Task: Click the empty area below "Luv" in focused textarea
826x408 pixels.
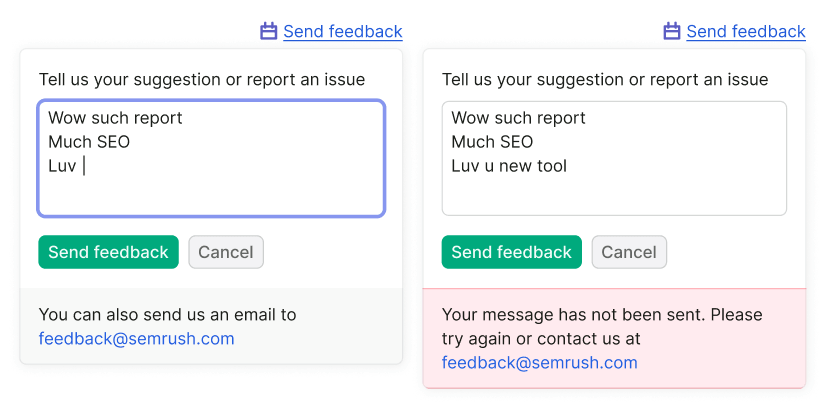Action: pos(211,195)
